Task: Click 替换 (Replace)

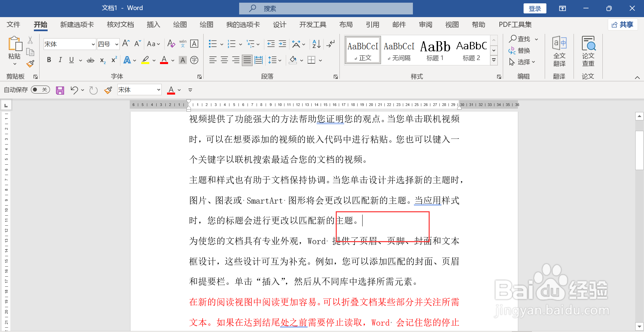Action: 520,51
